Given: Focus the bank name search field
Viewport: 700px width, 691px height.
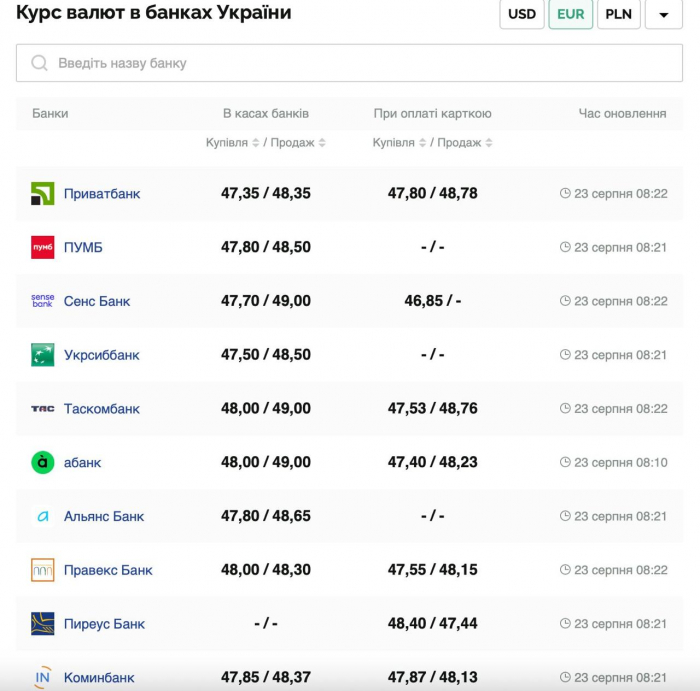Looking at the screenshot, I should click(x=349, y=63).
